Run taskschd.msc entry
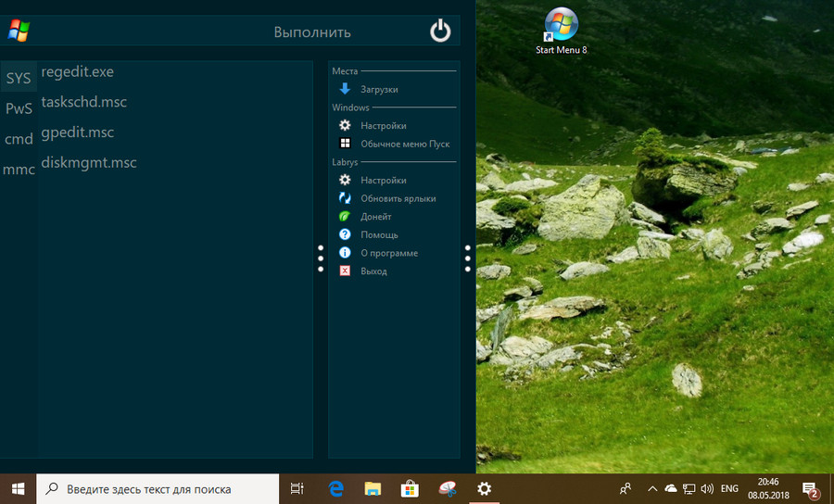The image size is (834, 504). tap(84, 103)
